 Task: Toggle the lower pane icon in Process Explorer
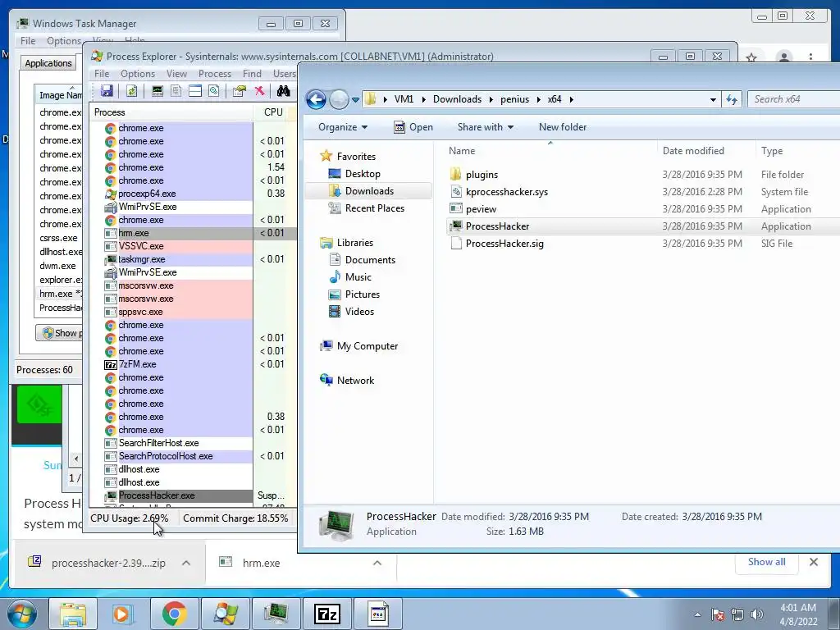[195, 90]
